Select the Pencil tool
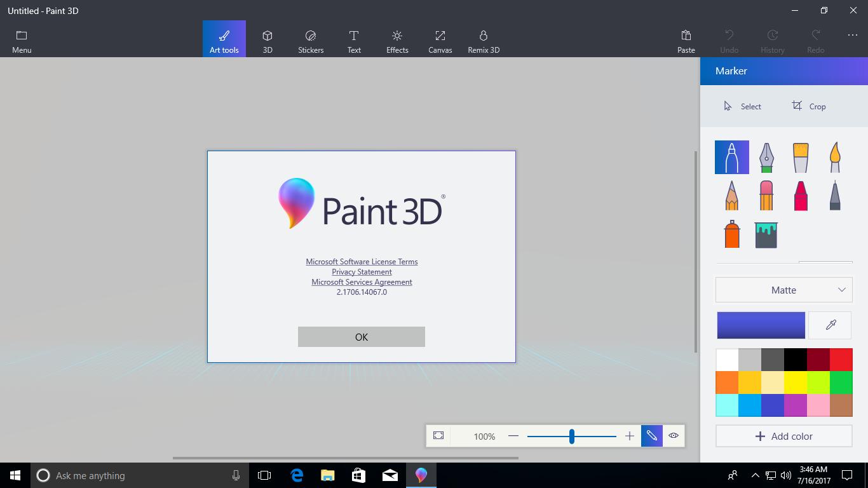This screenshot has width=868, height=488. tap(732, 195)
